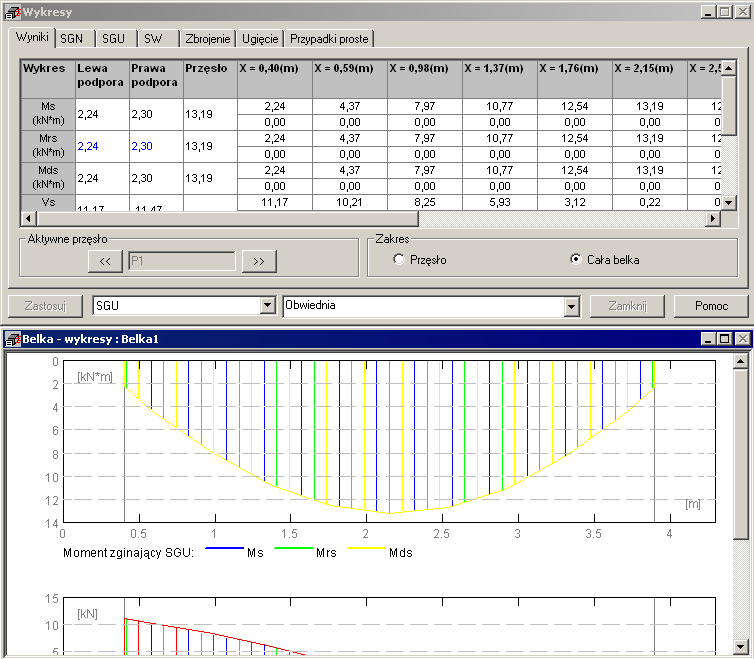Click the Belka - wykresy window title icon
This screenshot has height=659, width=754.
pos(13,339)
